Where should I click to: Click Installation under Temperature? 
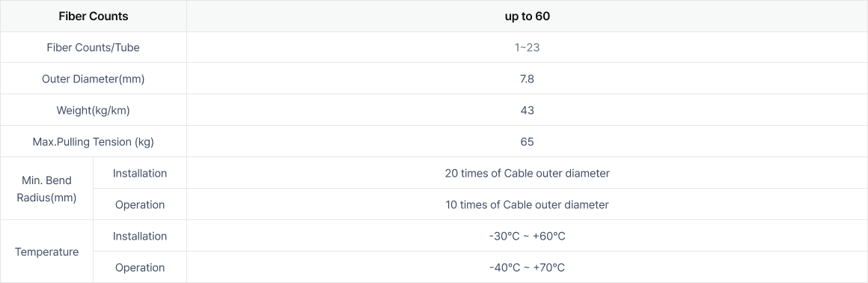pyautogui.click(x=139, y=236)
